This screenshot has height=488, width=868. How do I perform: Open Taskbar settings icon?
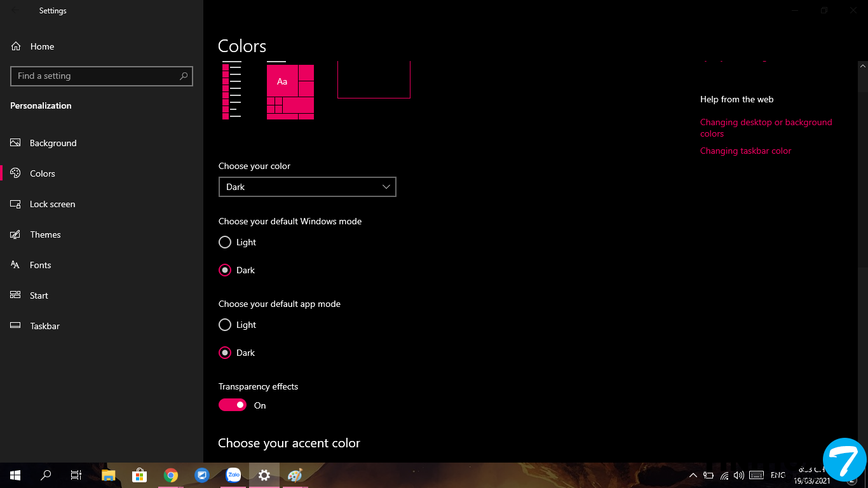pos(16,326)
